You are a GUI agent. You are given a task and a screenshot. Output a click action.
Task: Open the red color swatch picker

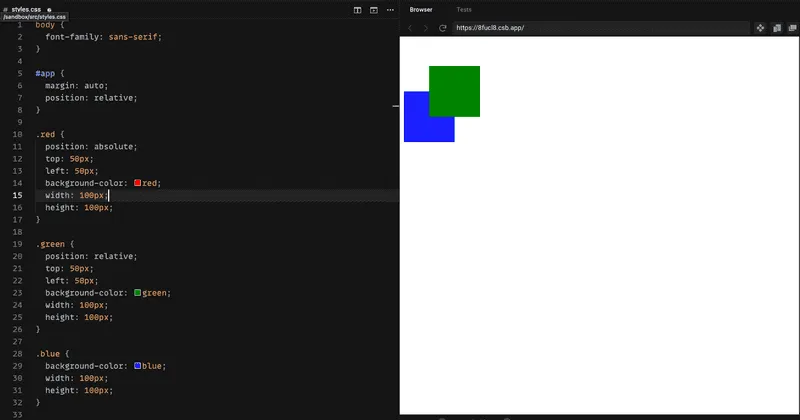pyautogui.click(x=138, y=183)
